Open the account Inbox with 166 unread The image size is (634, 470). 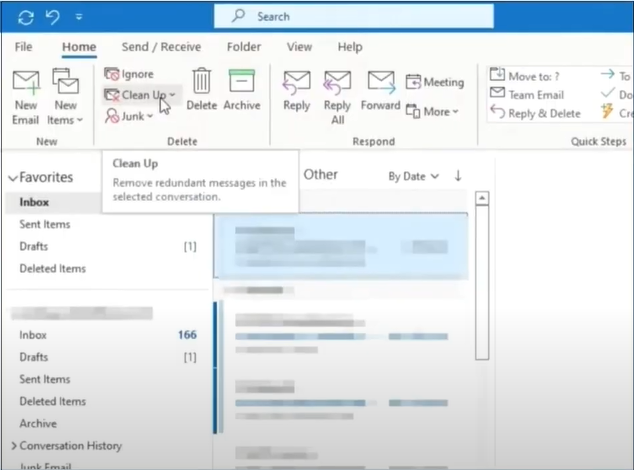(x=107, y=335)
